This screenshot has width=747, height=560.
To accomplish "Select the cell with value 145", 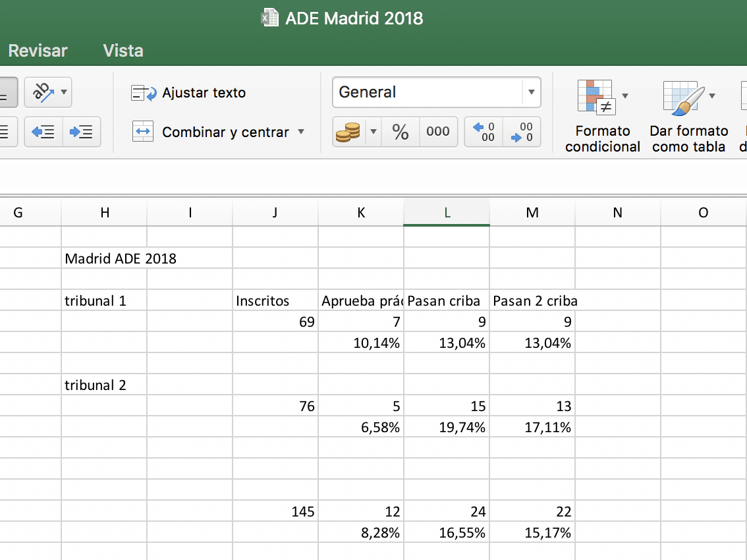I will click(x=275, y=511).
